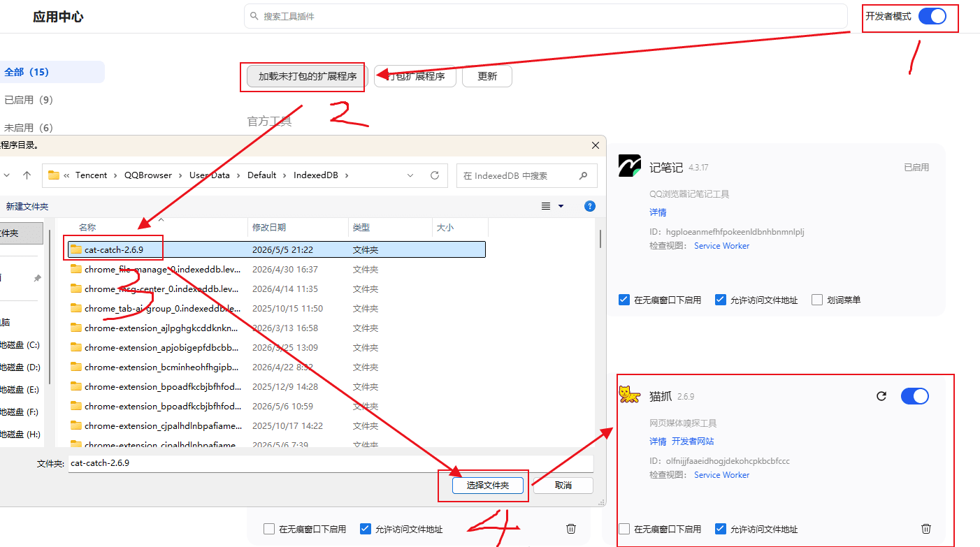The image size is (980, 547).
Task: Toggle the 猫抓 enable switch
Action: click(914, 396)
